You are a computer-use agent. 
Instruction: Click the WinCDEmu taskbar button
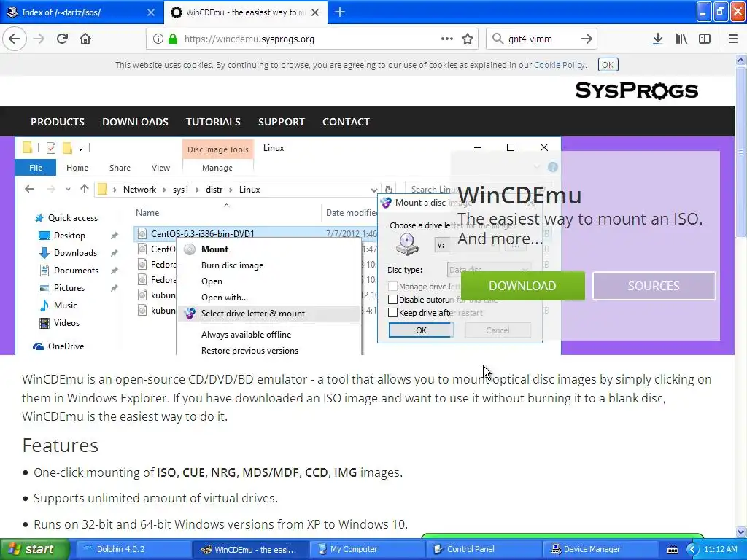point(250,550)
